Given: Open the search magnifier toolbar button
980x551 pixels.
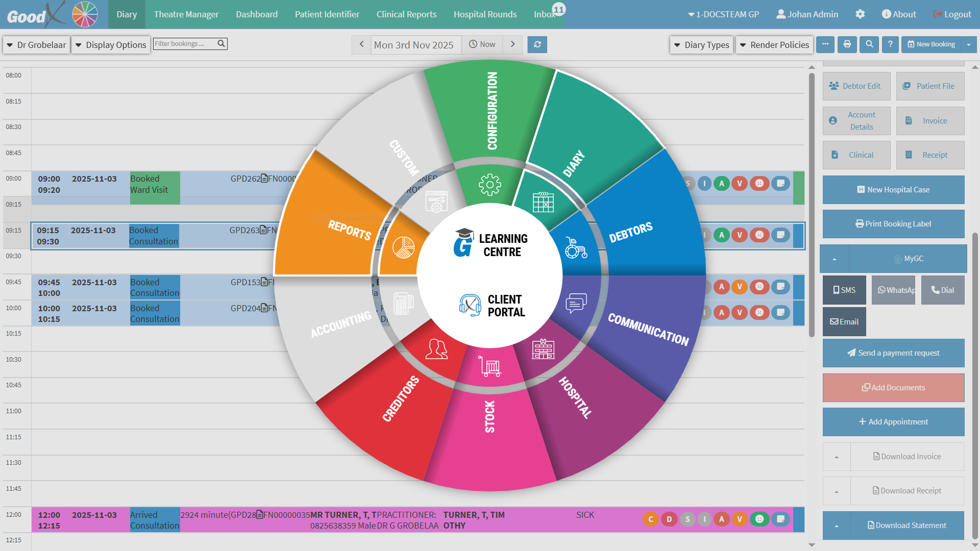Looking at the screenshot, I should [x=869, y=44].
